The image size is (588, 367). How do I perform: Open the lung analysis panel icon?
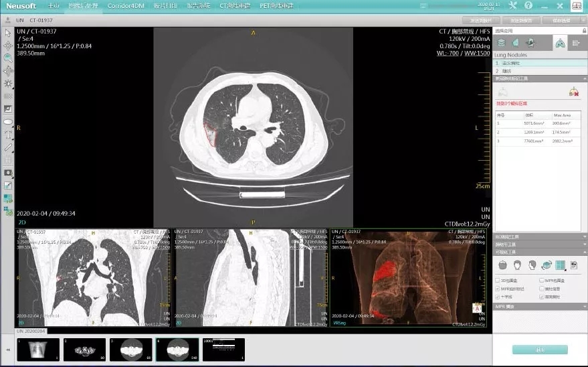[x=560, y=43]
